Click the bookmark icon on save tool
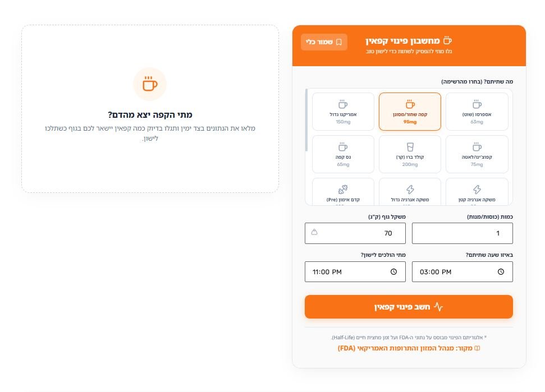 click(339, 42)
